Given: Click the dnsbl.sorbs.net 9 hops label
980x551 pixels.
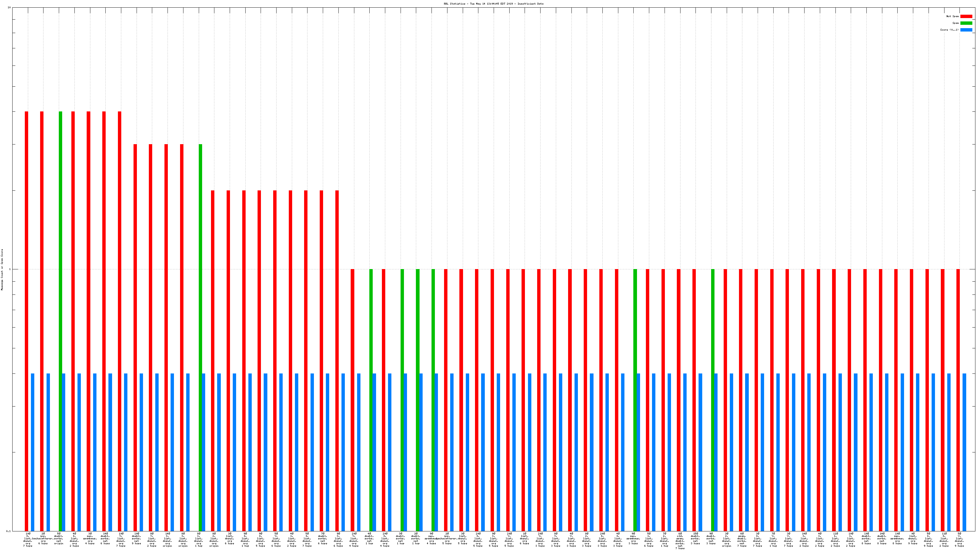Looking at the screenshot, I should [136, 539].
